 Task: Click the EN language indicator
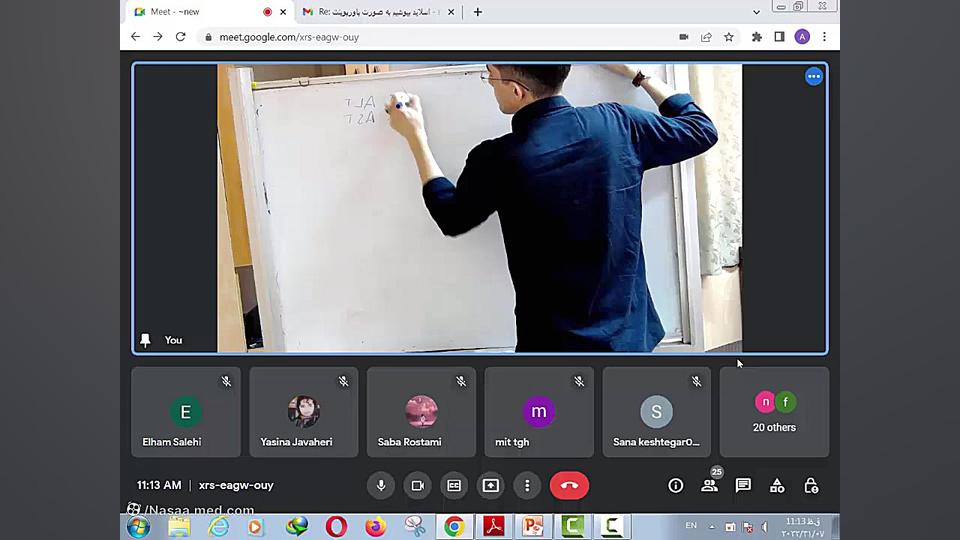pyautogui.click(x=691, y=525)
